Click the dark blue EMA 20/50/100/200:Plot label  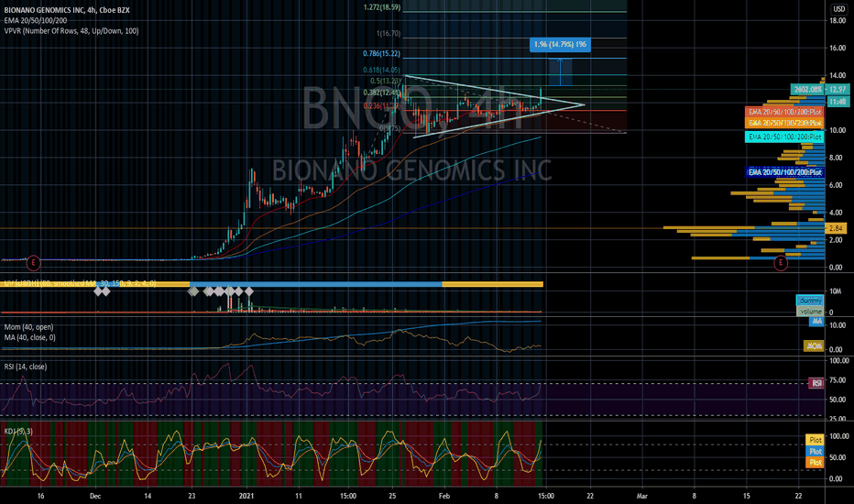pos(785,172)
